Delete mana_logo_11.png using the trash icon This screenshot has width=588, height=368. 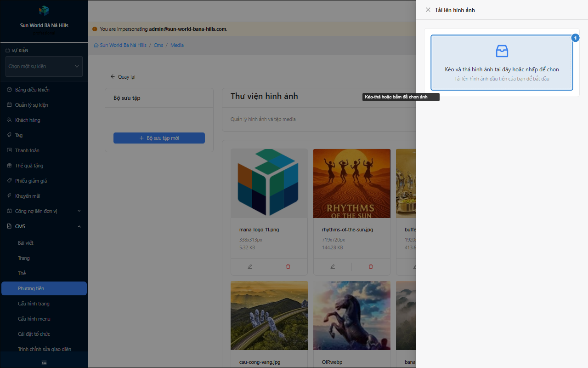click(288, 266)
